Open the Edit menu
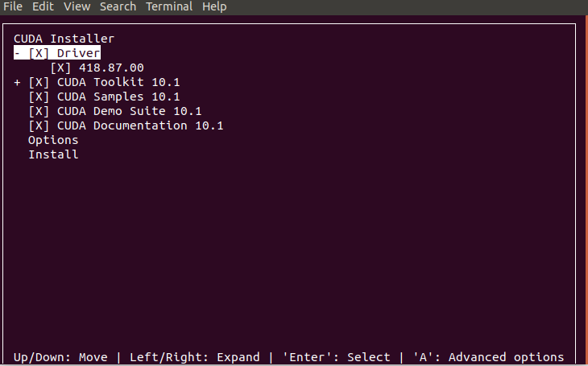Viewport: 588px width, 366px height. (x=43, y=6)
